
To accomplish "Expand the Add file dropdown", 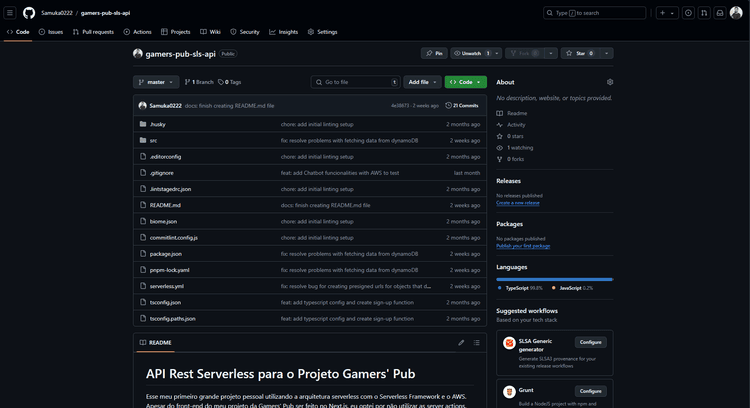I will click(422, 82).
